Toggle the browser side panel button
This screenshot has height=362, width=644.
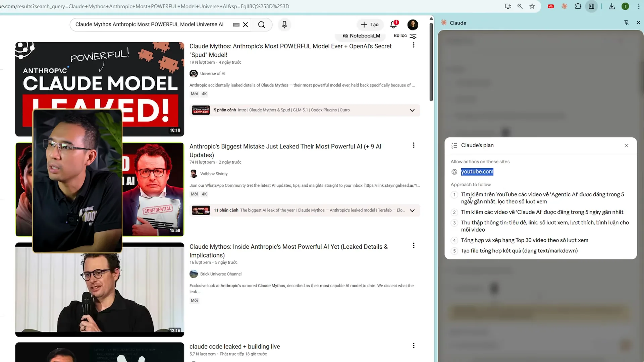pyautogui.click(x=591, y=6)
